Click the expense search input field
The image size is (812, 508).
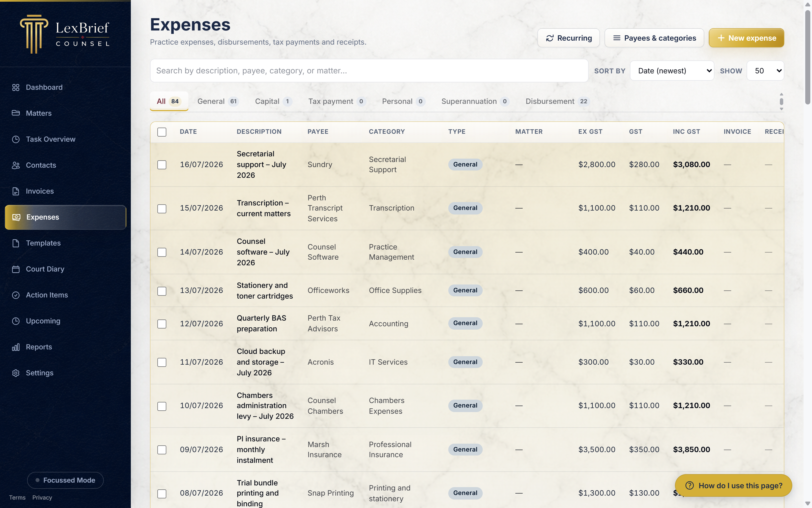pyautogui.click(x=369, y=71)
